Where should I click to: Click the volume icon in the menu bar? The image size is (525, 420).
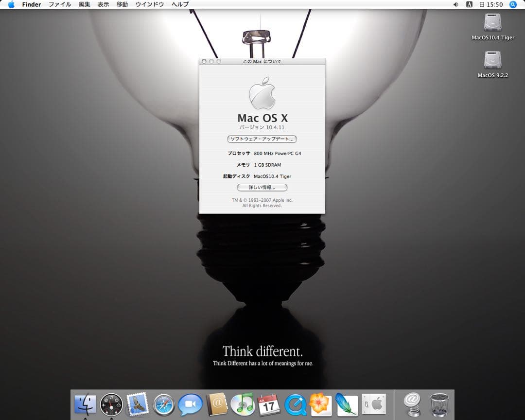tap(455, 4)
